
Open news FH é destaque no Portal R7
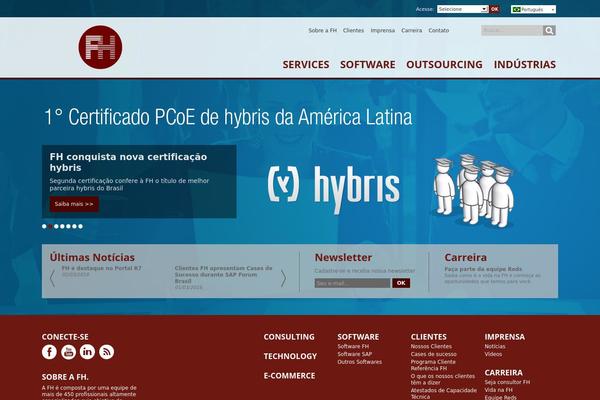pos(101,268)
